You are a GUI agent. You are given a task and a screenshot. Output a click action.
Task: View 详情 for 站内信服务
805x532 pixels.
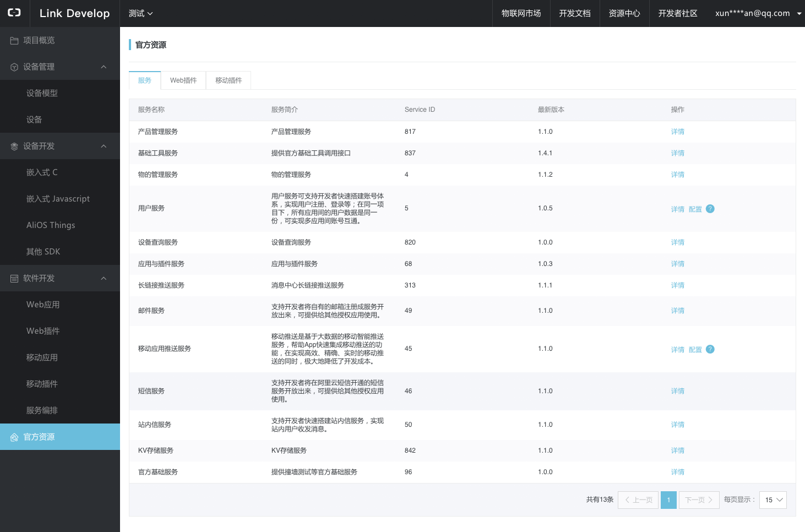click(x=678, y=425)
